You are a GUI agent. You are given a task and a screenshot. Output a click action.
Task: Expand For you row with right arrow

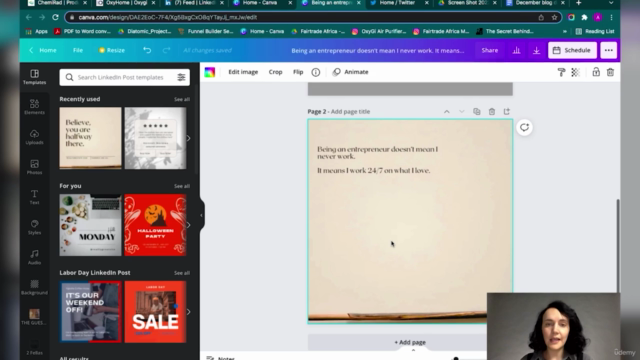pos(188,225)
